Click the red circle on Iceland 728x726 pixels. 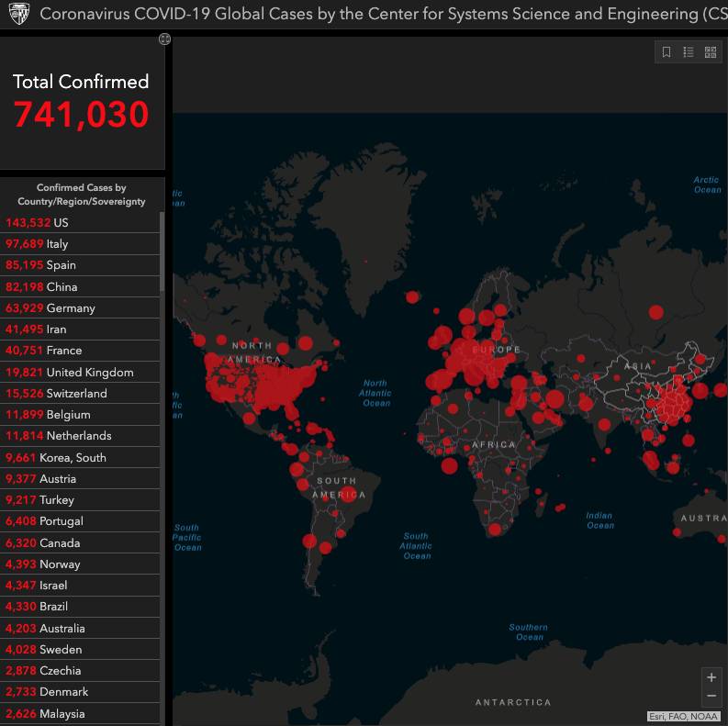pyautogui.click(x=412, y=297)
